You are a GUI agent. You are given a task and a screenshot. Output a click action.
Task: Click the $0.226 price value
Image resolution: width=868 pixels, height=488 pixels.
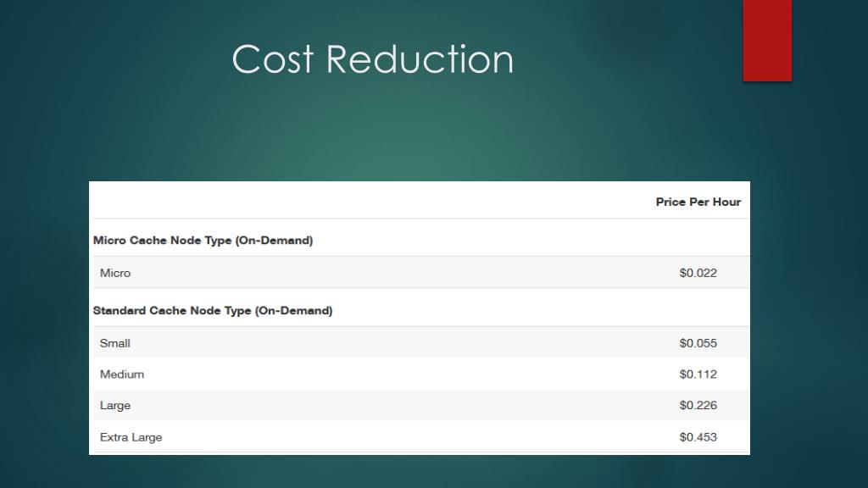(698, 405)
